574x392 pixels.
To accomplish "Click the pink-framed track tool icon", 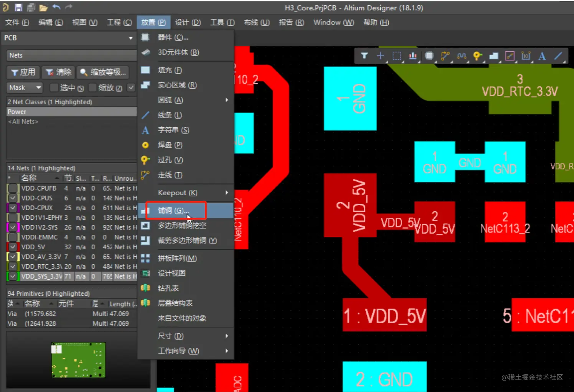I will [x=510, y=56].
